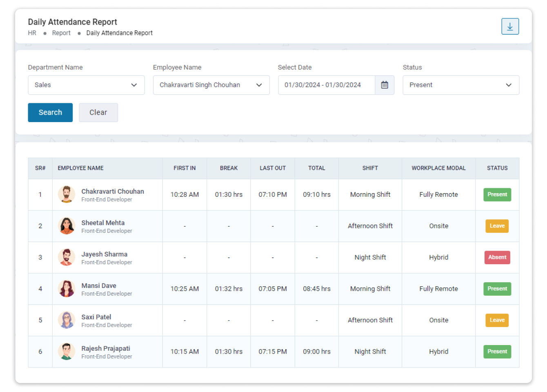Click Jayesh Sharma's avatar image
Viewport: 547px width, 392px height.
point(67,258)
